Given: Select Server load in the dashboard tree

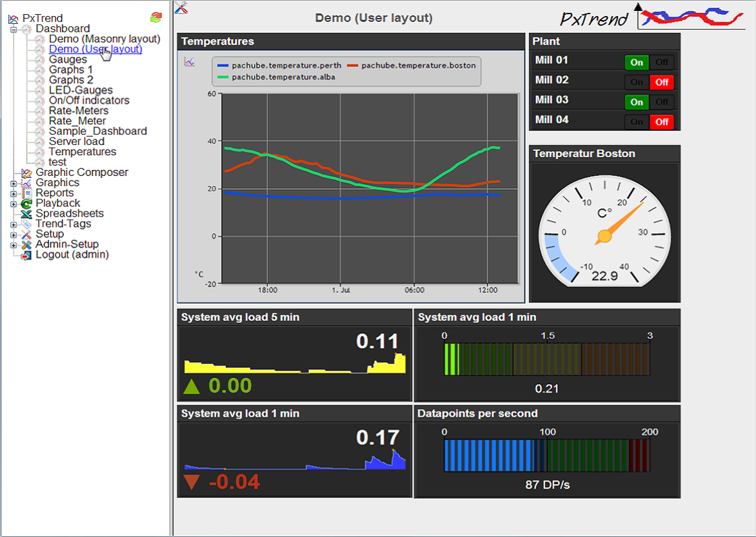Looking at the screenshot, I should click(x=76, y=141).
